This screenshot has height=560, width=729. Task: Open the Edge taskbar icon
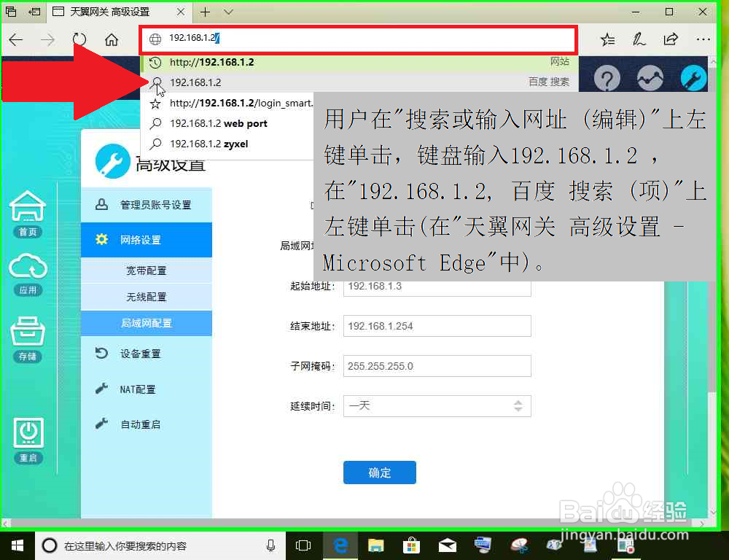[x=340, y=545]
